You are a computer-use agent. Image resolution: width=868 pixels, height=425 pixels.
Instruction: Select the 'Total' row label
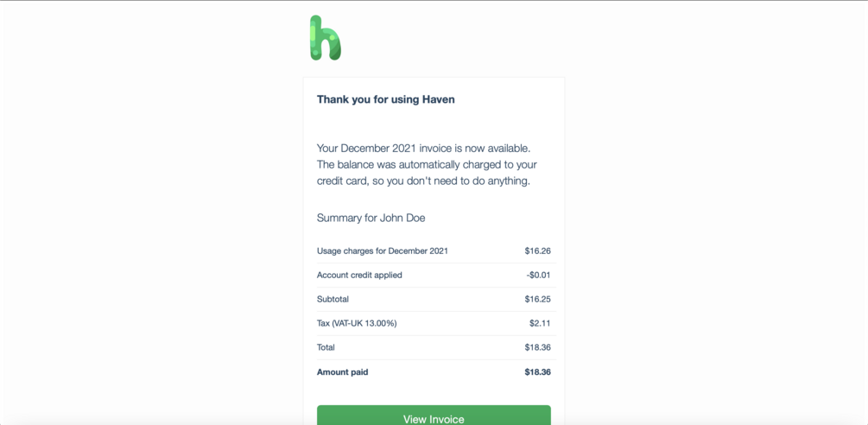coord(326,348)
